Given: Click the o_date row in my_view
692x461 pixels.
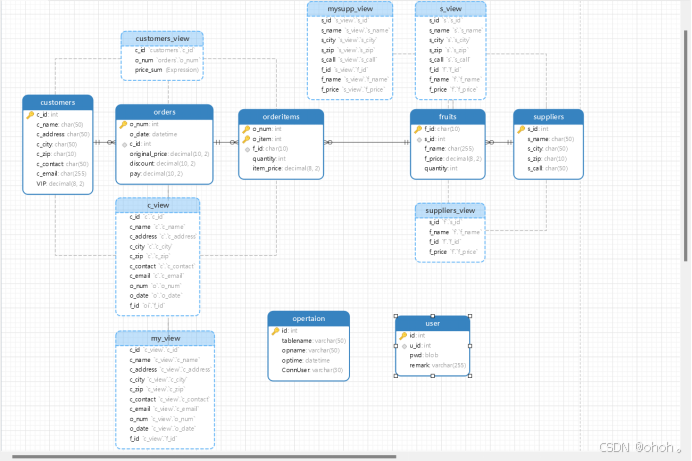Looking at the screenshot, I should [x=162, y=429].
